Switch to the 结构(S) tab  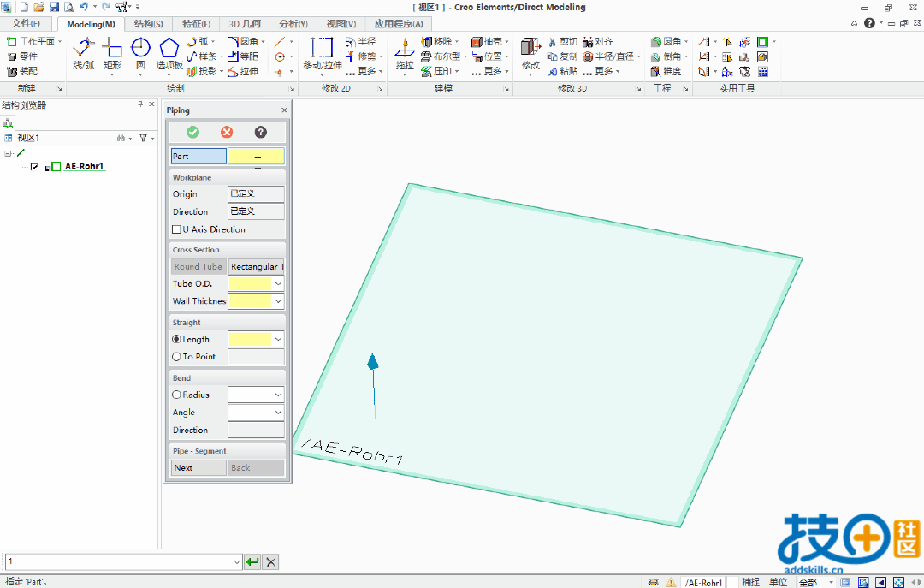[149, 24]
